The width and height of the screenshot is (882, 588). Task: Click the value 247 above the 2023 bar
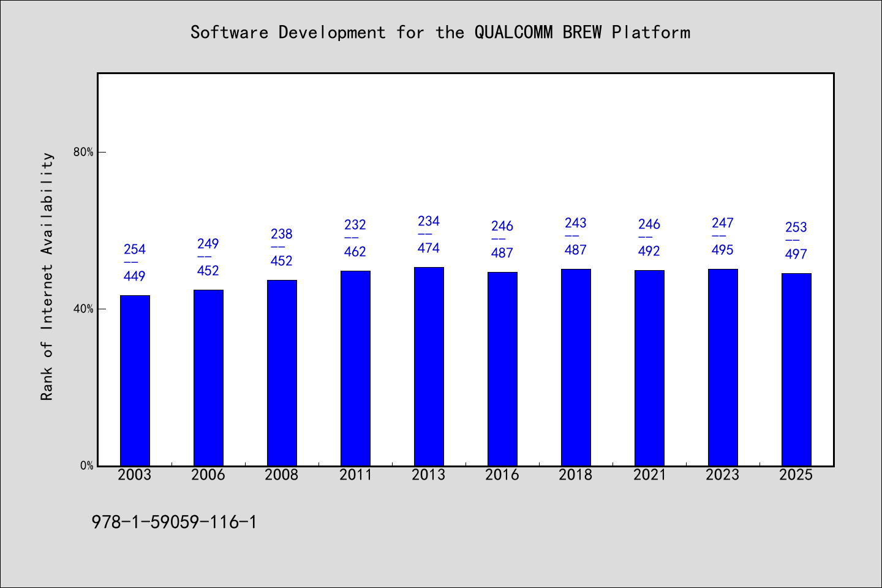(x=723, y=223)
